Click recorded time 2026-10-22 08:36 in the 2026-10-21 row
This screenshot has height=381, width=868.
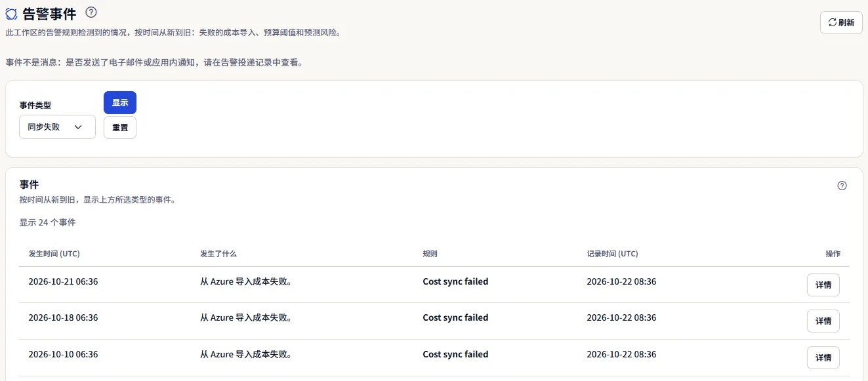point(621,282)
